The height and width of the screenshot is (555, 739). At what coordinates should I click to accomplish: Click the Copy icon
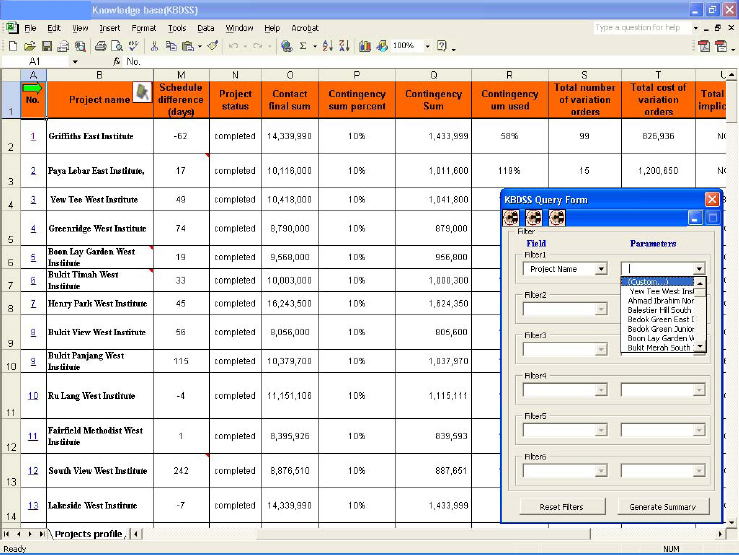[x=171, y=46]
